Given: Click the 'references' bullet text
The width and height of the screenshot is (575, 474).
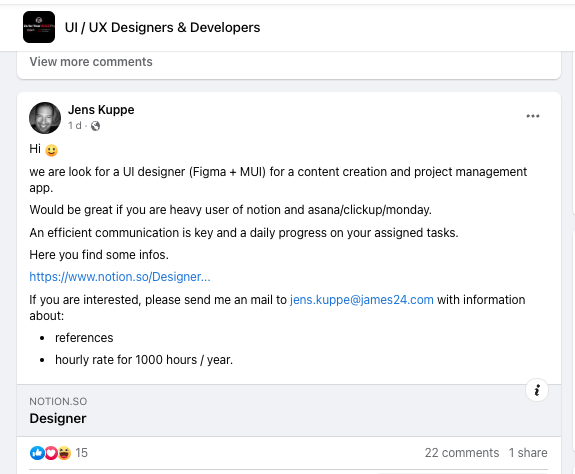Looking at the screenshot, I should pos(84,338).
